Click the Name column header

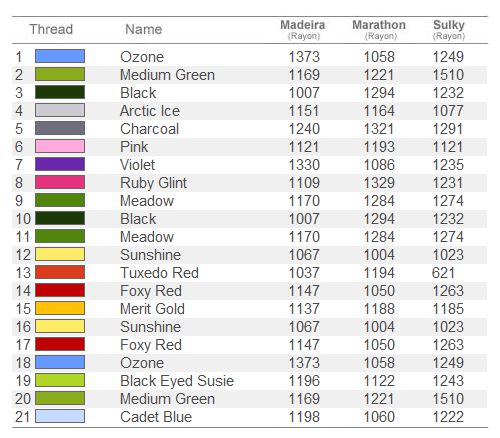tap(144, 29)
